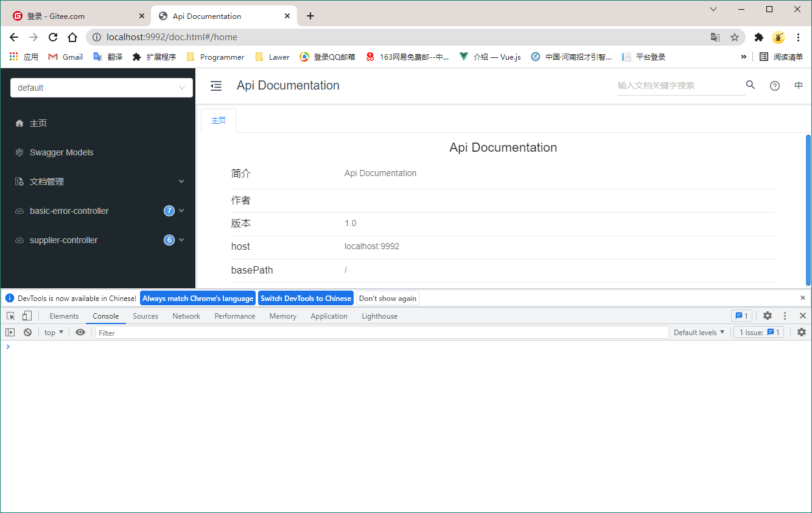
Task: Open the 介绍 — Vue.js bookmark
Action: point(490,57)
